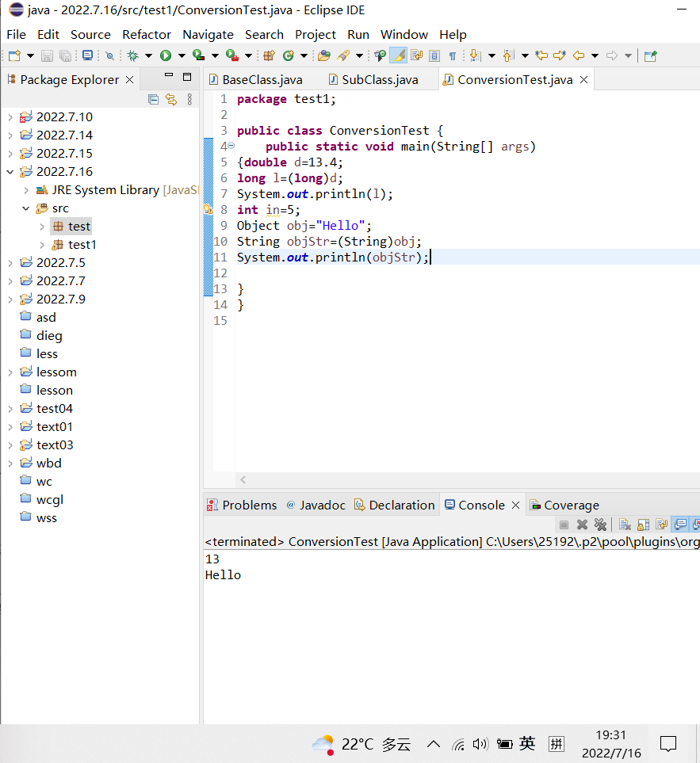Open the Refactor menu
Screen dimensions: 700x763
point(147,35)
